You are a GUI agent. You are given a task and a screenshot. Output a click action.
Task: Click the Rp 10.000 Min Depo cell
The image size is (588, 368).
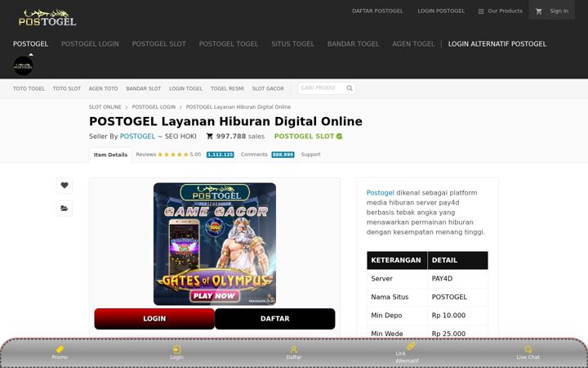(457, 316)
